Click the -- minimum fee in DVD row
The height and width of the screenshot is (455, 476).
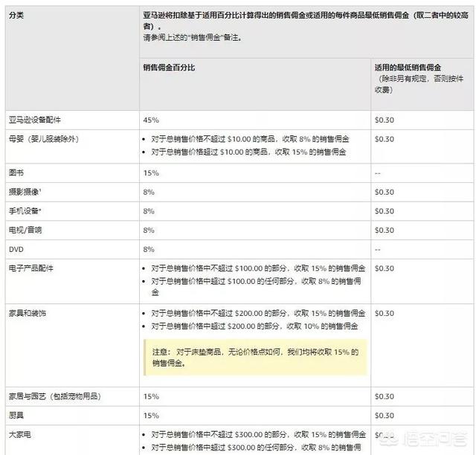pyautogui.click(x=377, y=250)
